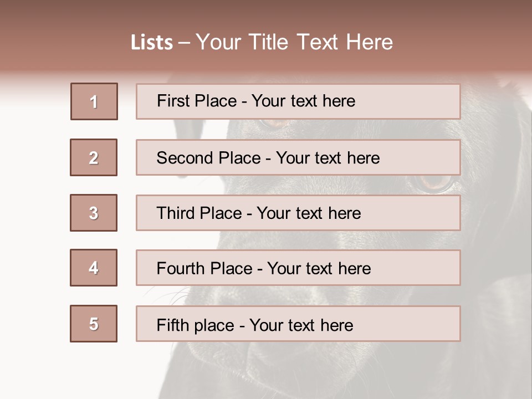The image size is (532, 399).
Task: Select the number 4 box
Action: pos(94,268)
